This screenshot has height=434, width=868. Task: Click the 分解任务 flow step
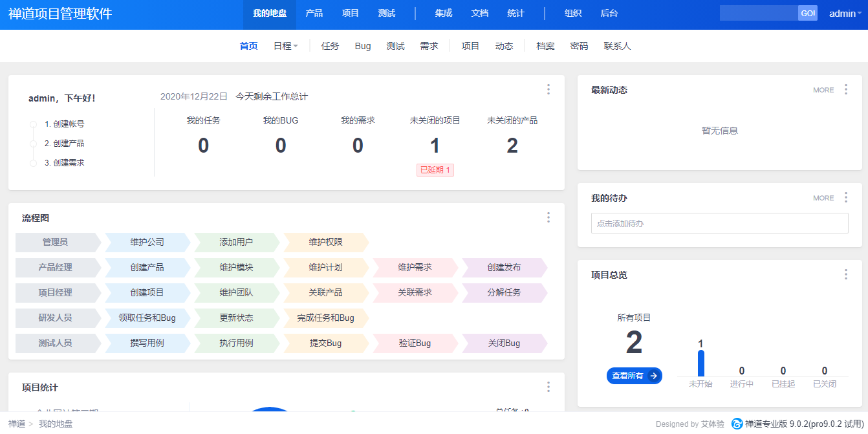point(505,292)
